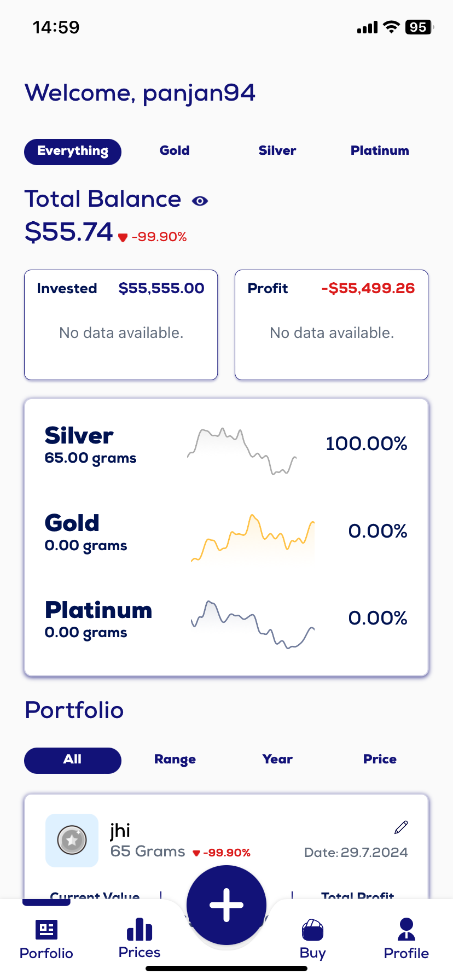Sort portfolio by Year

coord(277,760)
